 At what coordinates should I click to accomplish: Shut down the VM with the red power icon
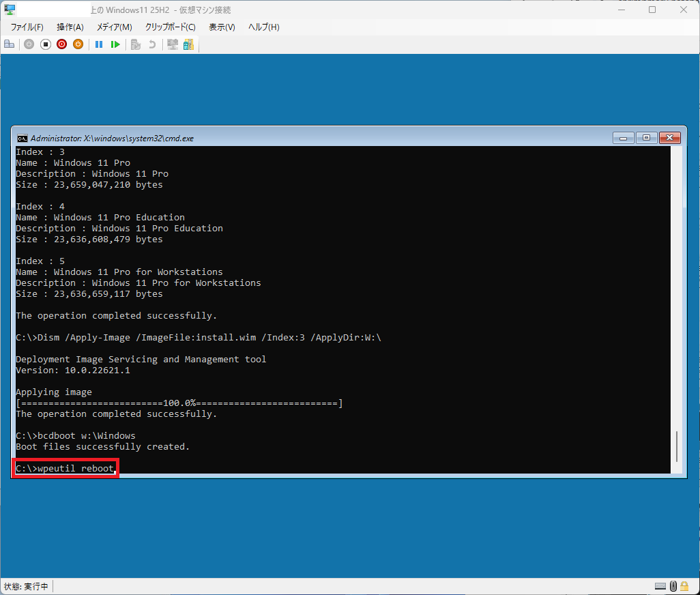61,44
